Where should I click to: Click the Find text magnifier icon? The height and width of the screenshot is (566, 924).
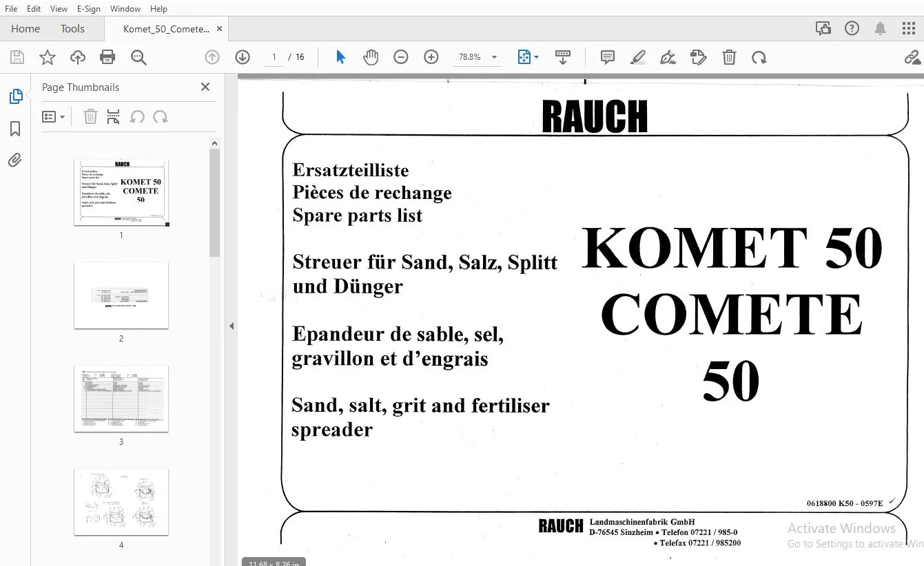pos(138,57)
